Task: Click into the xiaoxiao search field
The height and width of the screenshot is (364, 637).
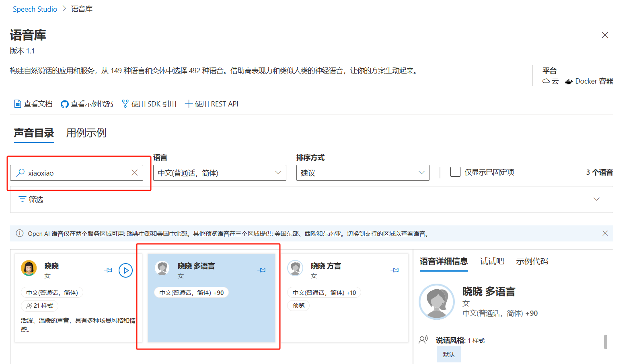Action: click(x=76, y=173)
